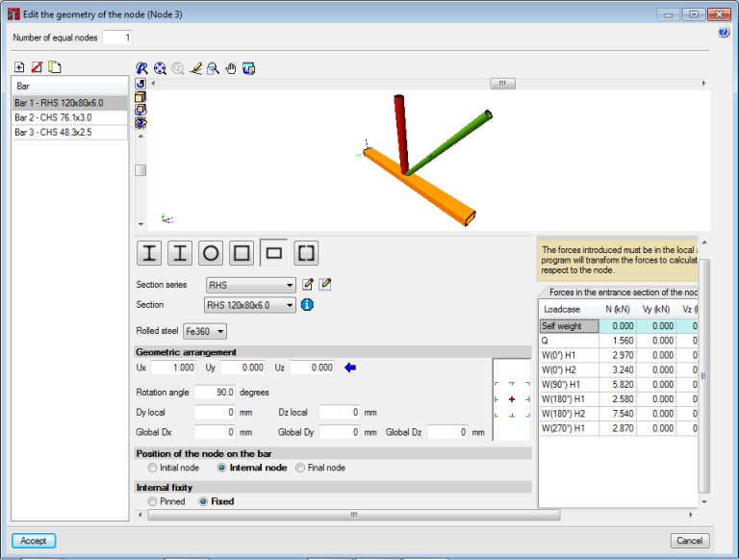Click the delete bar icon
Viewport: 739px width, 560px height.
click(x=37, y=67)
